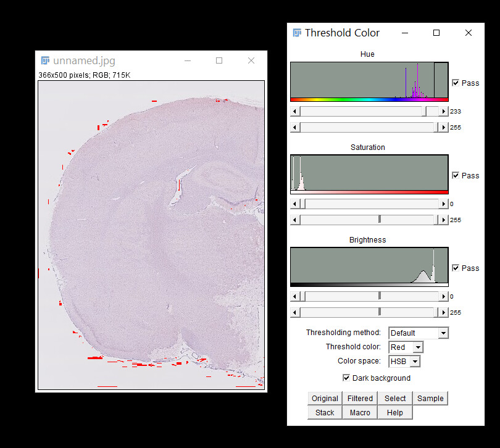The width and height of the screenshot is (500, 448).
Task: Uncheck the Brightness Pass checkbox
Action: [x=456, y=268]
